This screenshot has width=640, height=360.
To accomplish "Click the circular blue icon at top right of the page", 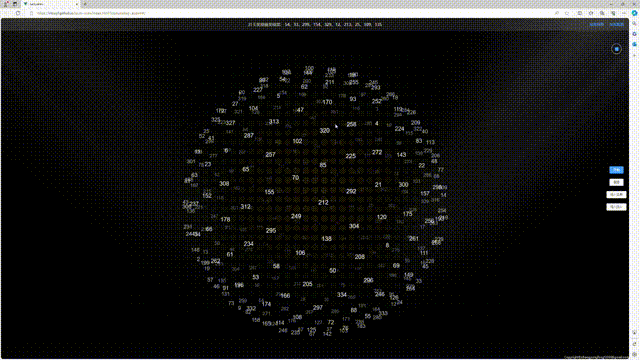I will [x=616, y=49].
